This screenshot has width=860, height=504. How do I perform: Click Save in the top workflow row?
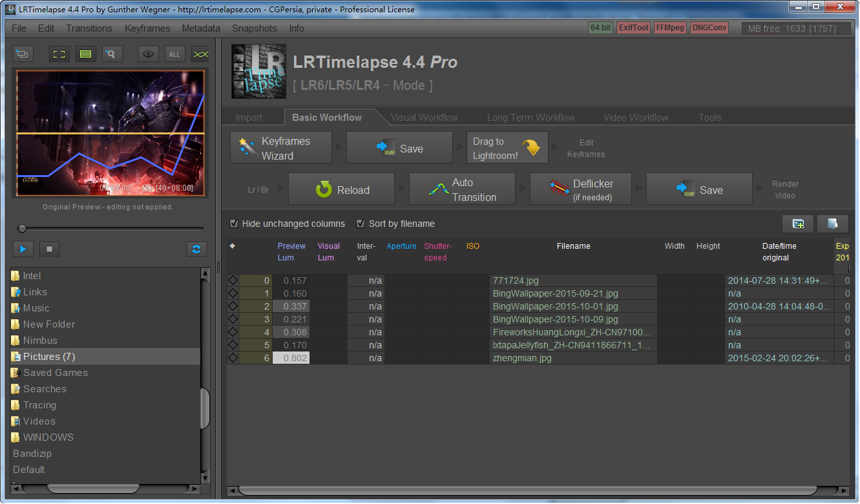tap(399, 148)
